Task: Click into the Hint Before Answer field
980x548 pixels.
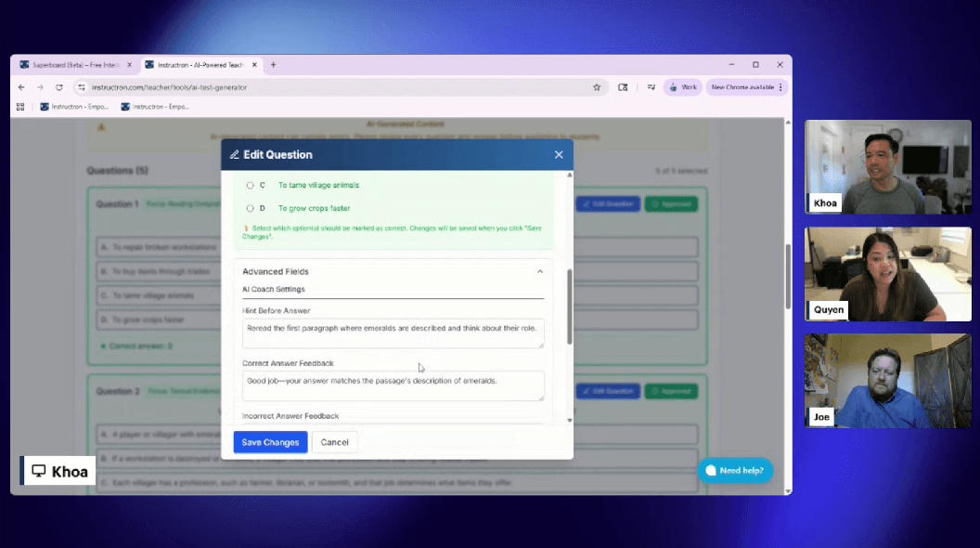Action: tap(393, 333)
